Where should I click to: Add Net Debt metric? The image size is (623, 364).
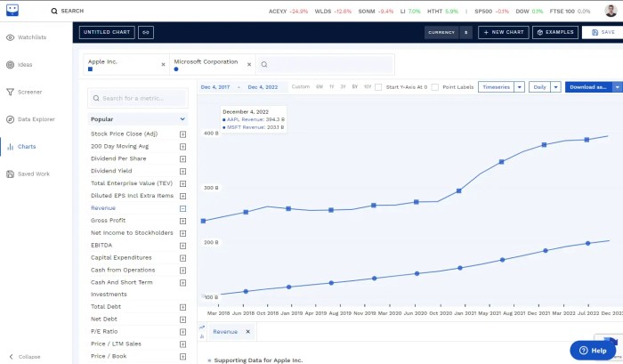[182, 320]
